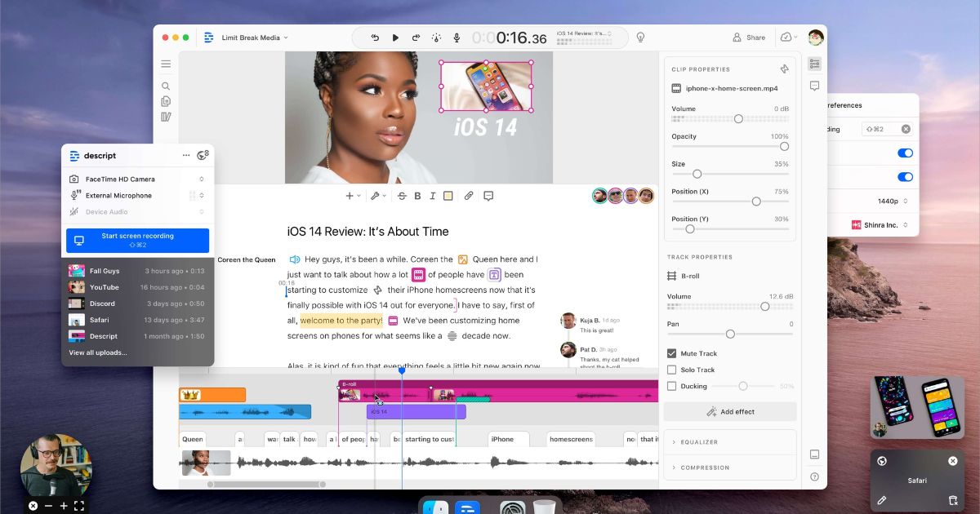The image size is (980, 514).
Task: Click the speaker icon before 'Hey guys'
Action: click(295, 259)
